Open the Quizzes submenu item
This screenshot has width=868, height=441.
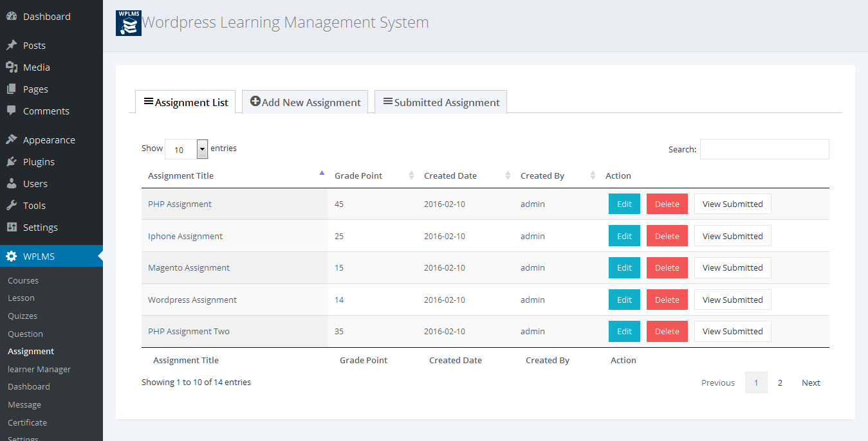pos(23,316)
